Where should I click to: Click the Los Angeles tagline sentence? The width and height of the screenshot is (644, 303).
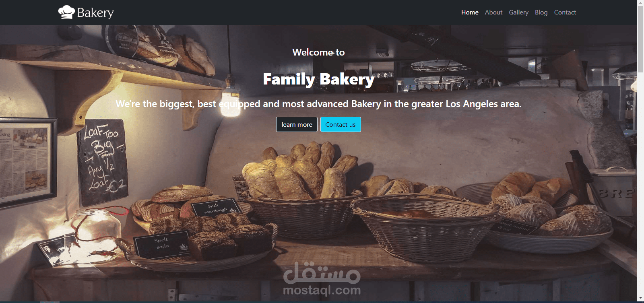click(318, 104)
